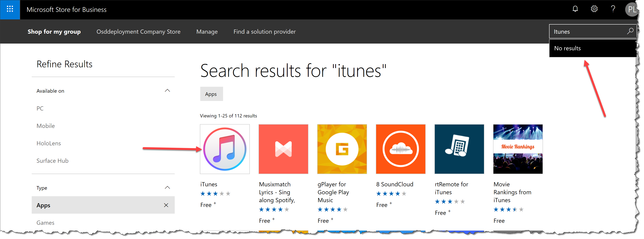Open the 8 SoundCloud app tile
Screen dimensions: 644x239
coord(400,149)
